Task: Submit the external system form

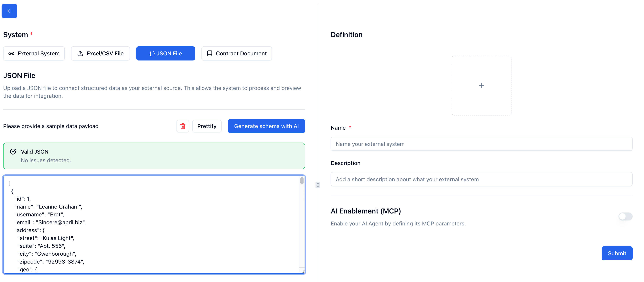Action: click(617, 253)
